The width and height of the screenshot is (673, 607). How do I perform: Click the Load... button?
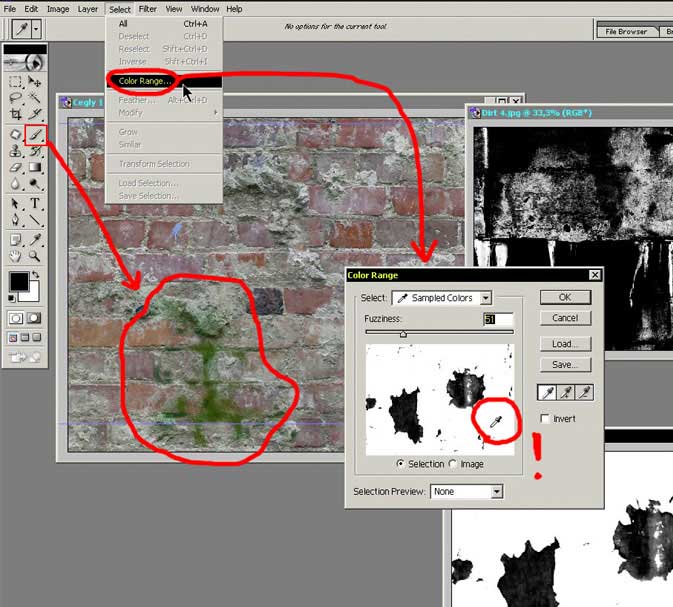[565, 344]
